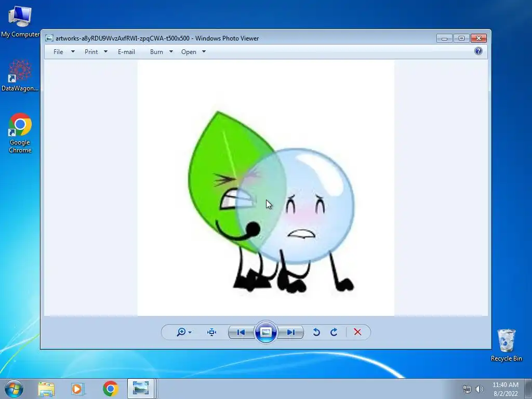Expand the zoom slider dropdown arrow

click(x=190, y=332)
